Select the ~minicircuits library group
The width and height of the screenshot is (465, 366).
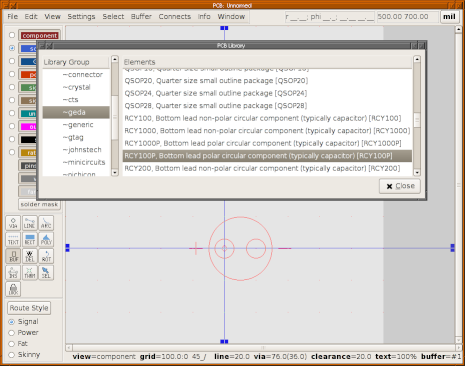[x=76, y=162]
